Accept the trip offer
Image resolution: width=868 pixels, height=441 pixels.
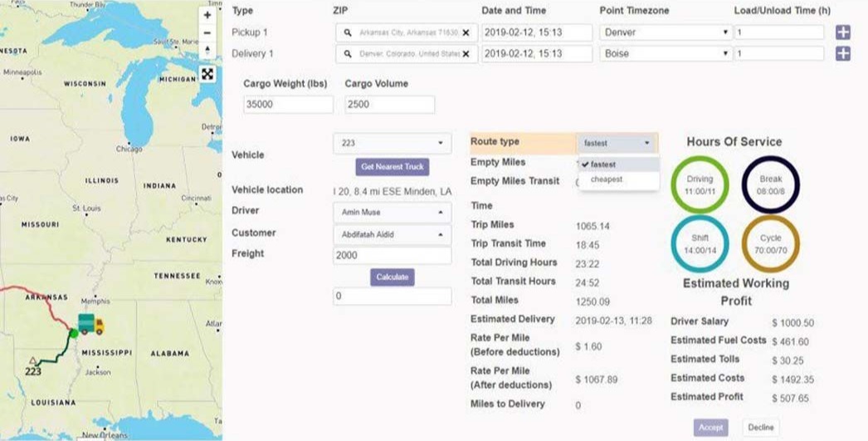710,428
